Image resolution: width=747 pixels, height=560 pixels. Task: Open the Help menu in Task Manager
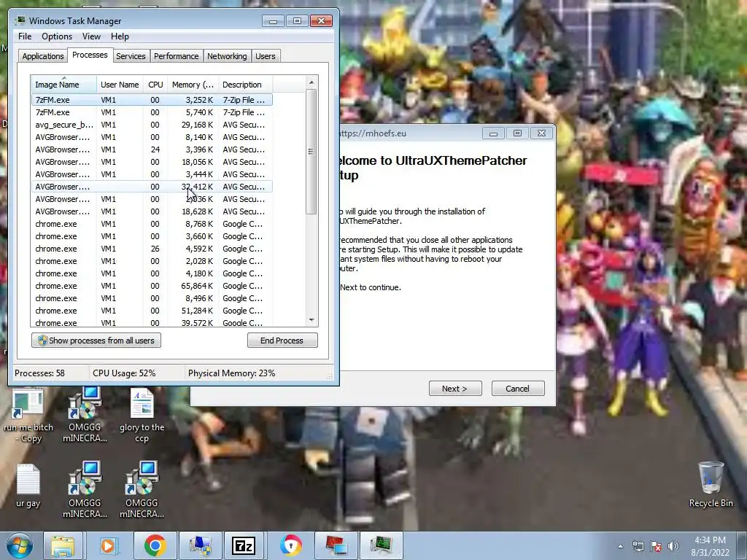coord(120,36)
